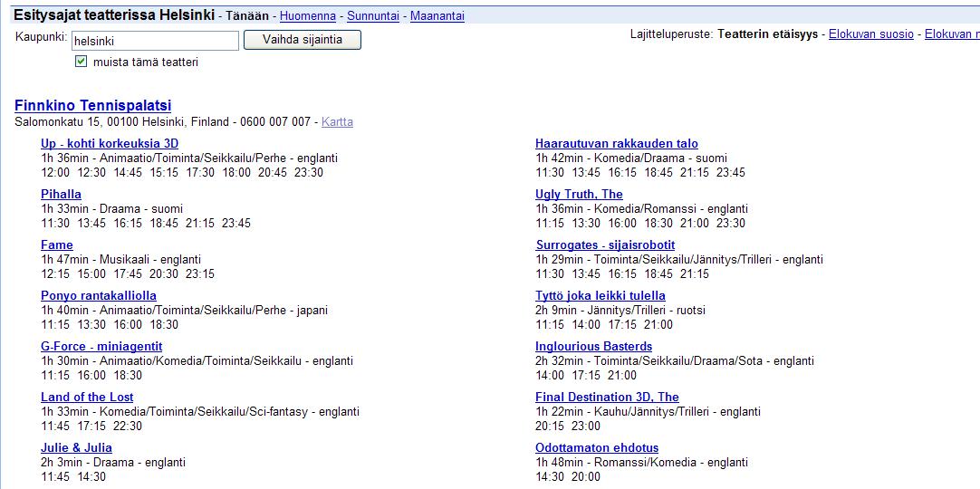
Task: Click the current 'Tänään' day label
Action: [247, 15]
